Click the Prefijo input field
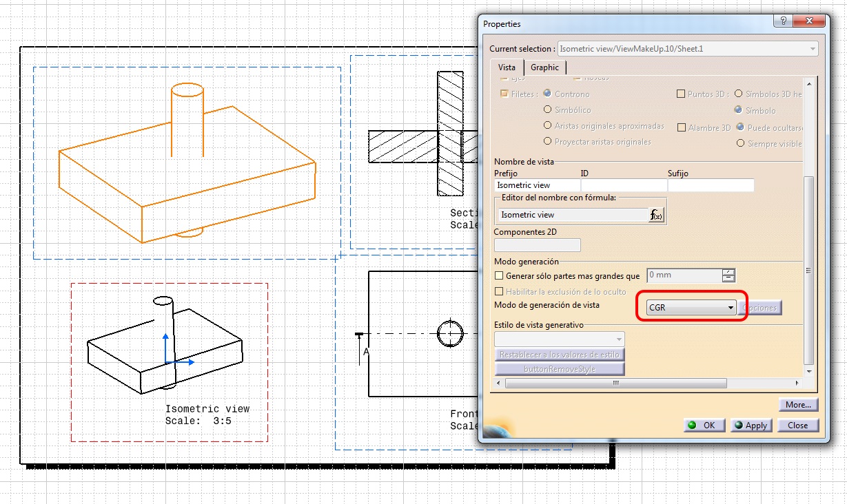This screenshot has height=504, width=847. 537,185
